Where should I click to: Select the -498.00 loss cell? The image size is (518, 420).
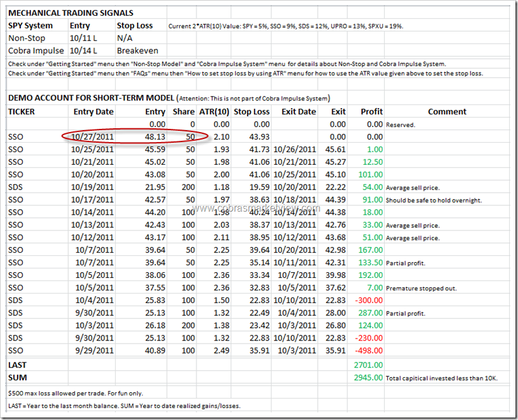point(369,351)
